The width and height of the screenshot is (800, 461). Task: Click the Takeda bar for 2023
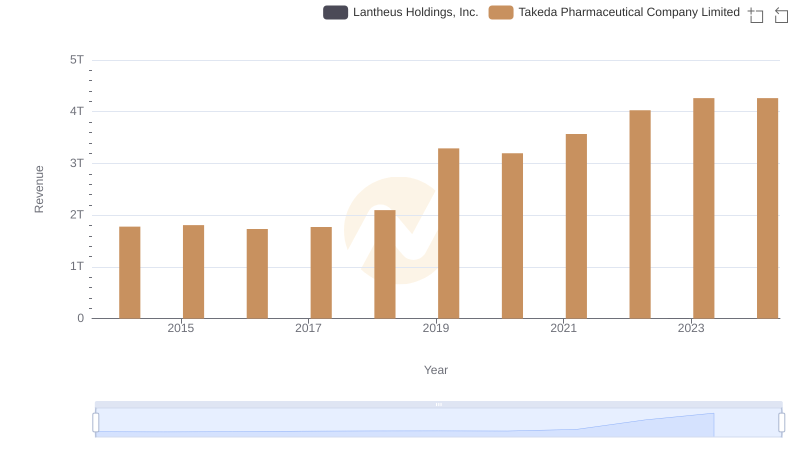(704, 209)
